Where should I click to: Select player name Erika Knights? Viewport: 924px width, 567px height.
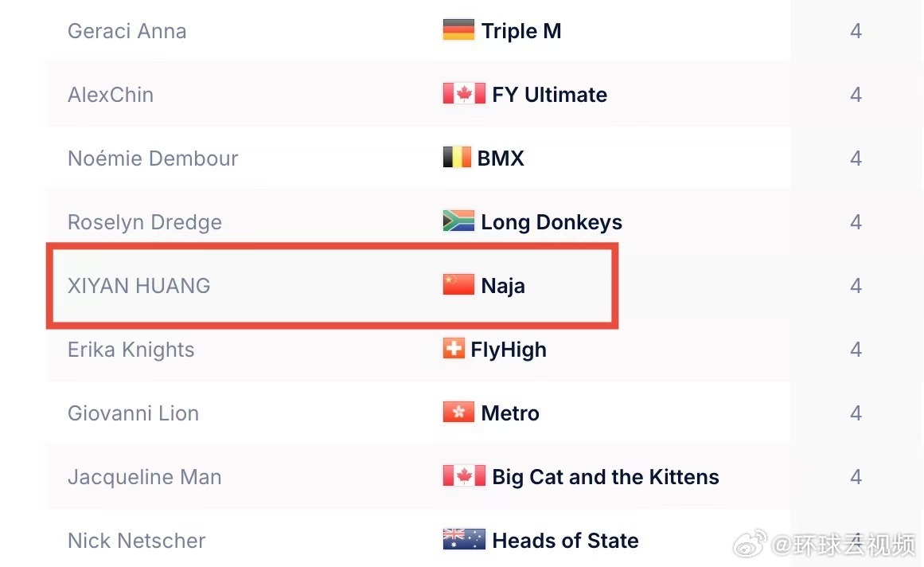(x=131, y=350)
